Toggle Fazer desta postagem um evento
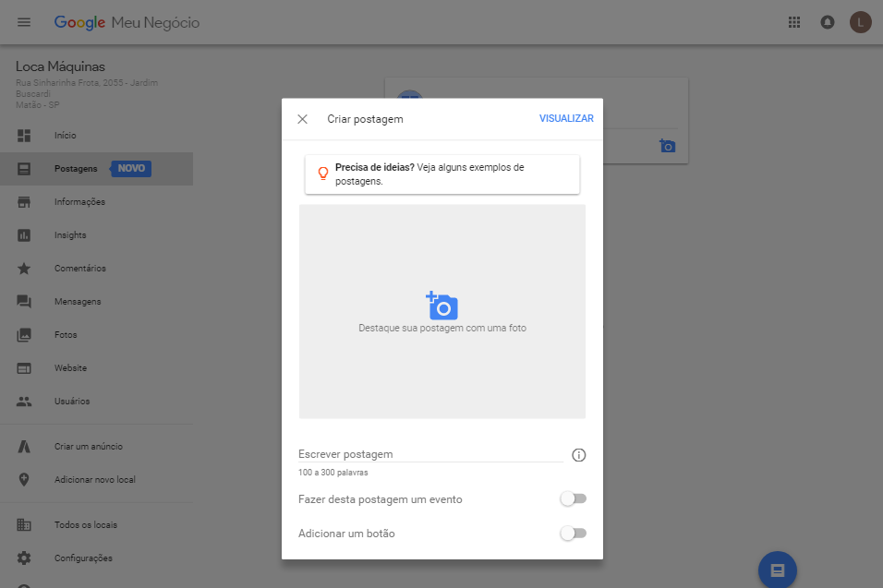The width and height of the screenshot is (883, 588). pyautogui.click(x=574, y=498)
